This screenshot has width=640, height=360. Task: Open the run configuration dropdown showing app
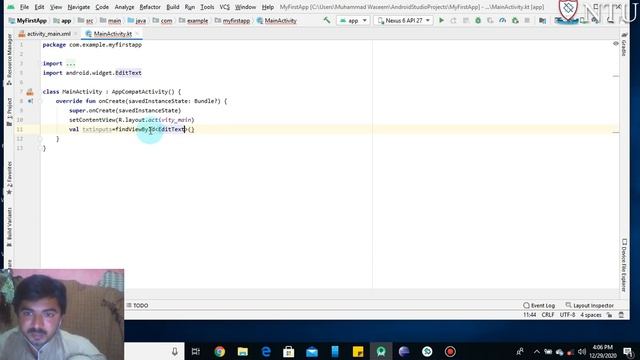click(x=353, y=20)
